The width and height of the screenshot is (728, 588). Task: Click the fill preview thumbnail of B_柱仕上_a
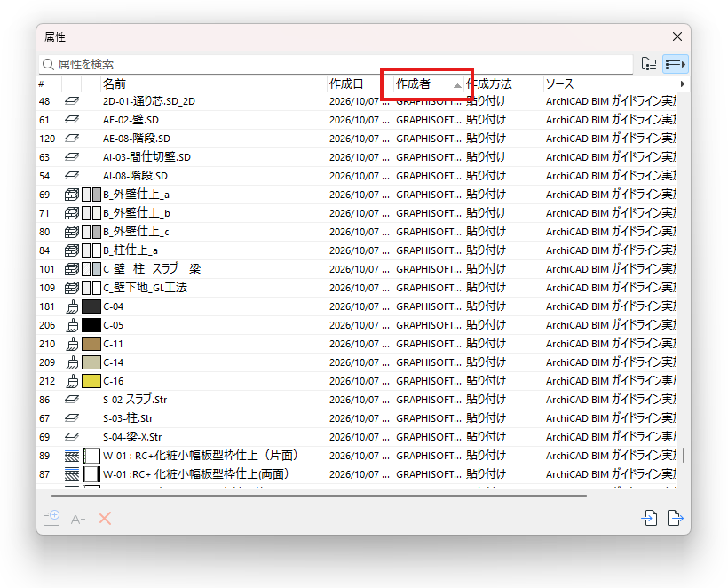click(91, 250)
